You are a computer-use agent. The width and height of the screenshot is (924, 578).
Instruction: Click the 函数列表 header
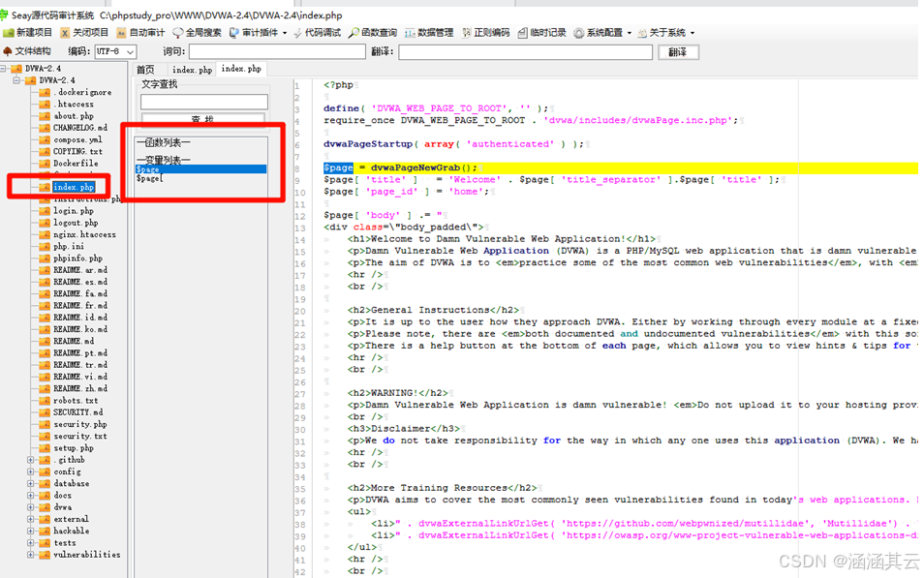[x=164, y=142]
